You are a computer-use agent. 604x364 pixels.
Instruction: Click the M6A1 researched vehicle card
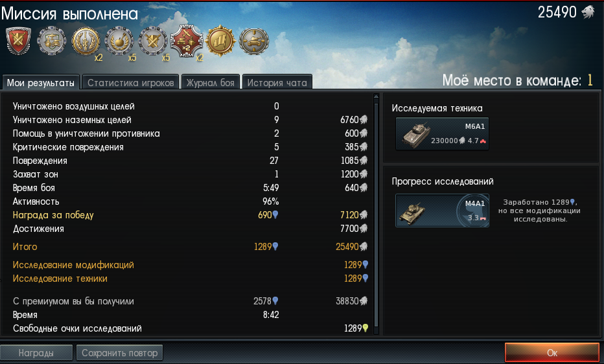[x=442, y=133]
